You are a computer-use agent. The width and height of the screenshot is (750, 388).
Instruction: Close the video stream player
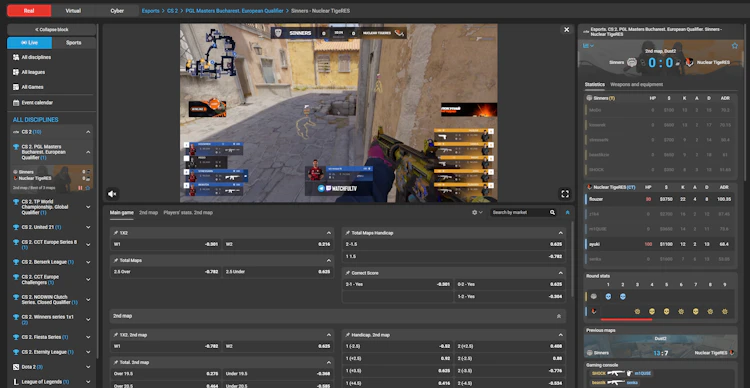pyautogui.click(x=566, y=30)
